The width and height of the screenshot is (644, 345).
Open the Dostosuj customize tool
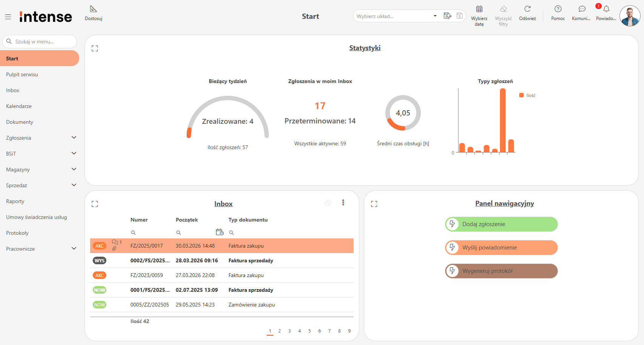point(94,9)
